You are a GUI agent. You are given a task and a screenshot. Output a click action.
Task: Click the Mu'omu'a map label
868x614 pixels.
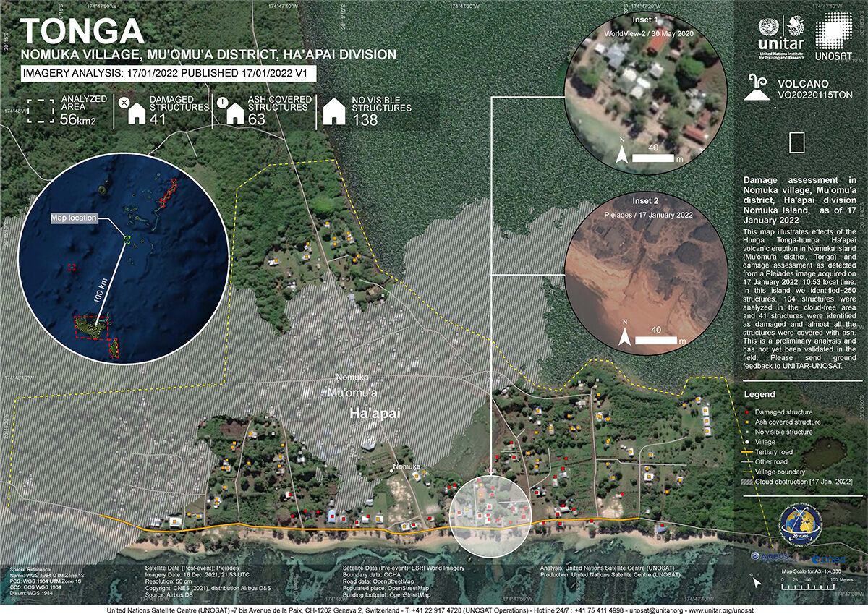[352, 393]
